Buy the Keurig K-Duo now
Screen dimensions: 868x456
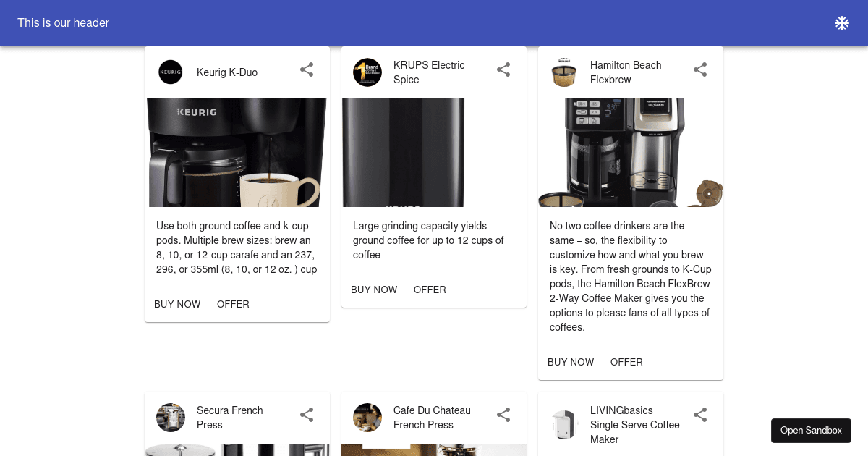coord(177,304)
